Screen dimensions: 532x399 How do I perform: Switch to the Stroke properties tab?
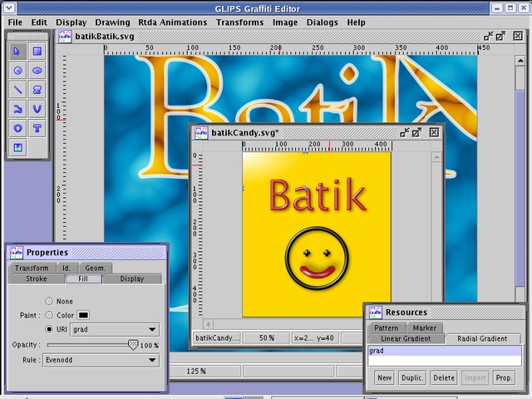tap(37, 278)
